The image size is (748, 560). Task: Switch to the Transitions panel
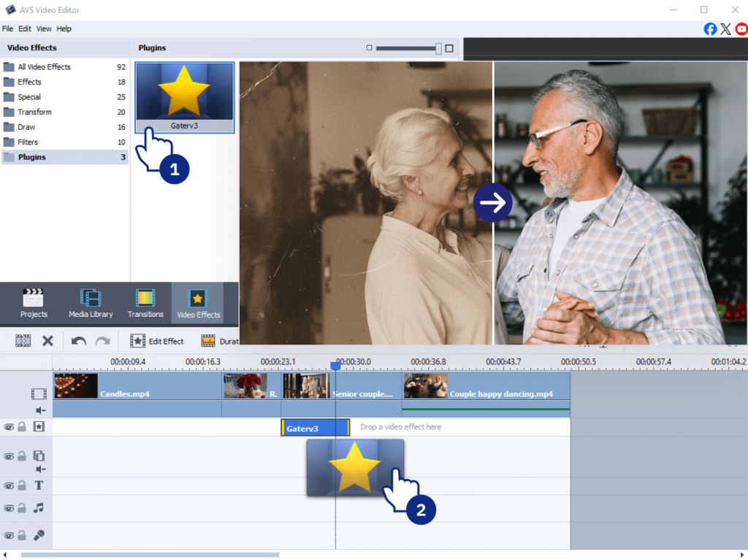(145, 304)
